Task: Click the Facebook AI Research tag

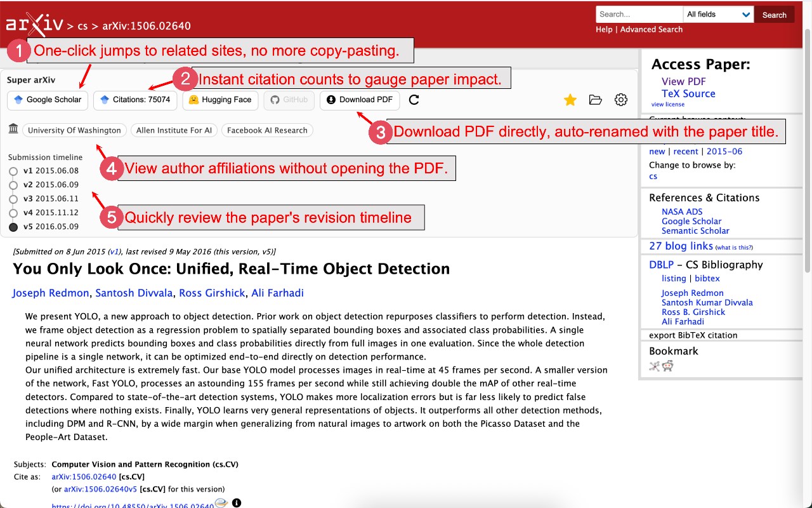Action: pos(267,130)
